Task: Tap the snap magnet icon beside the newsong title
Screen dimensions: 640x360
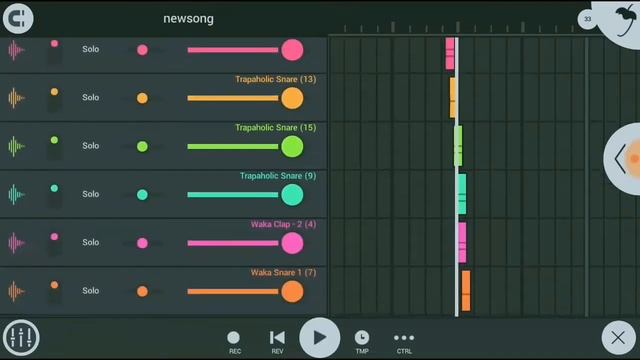Action: (18, 18)
